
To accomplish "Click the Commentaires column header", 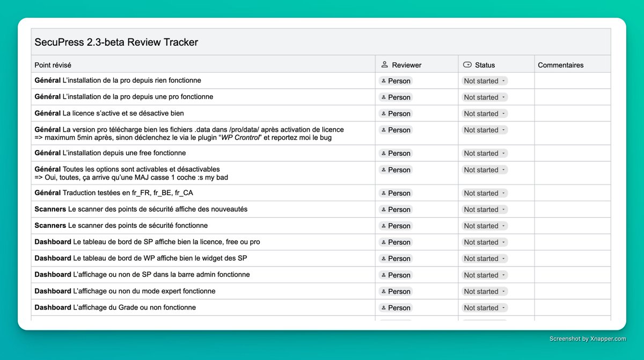I will (560, 64).
